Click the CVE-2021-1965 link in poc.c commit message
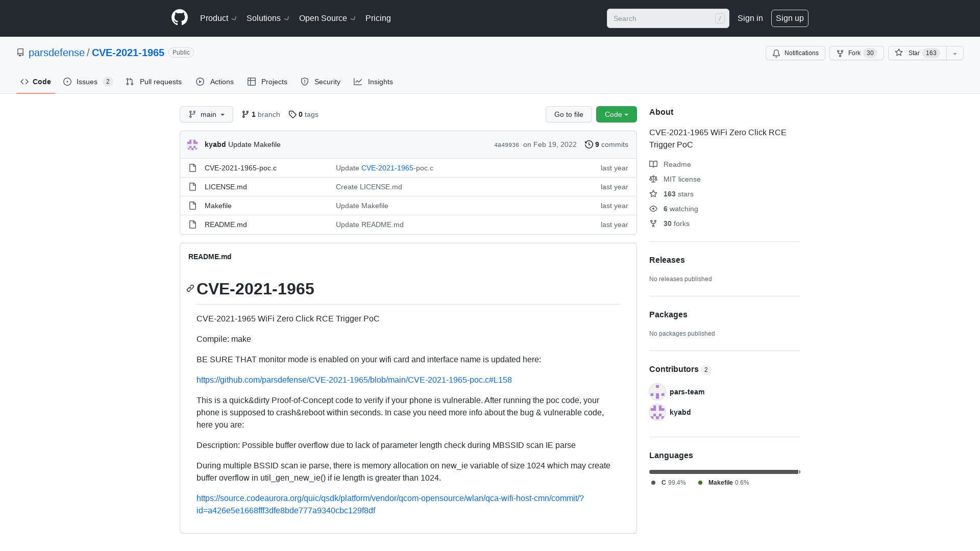 (x=387, y=168)
